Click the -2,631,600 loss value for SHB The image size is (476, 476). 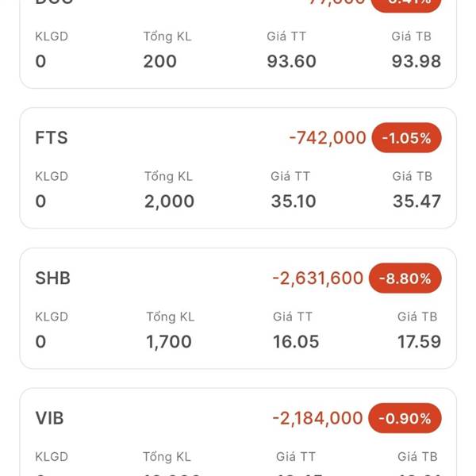tap(318, 278)
